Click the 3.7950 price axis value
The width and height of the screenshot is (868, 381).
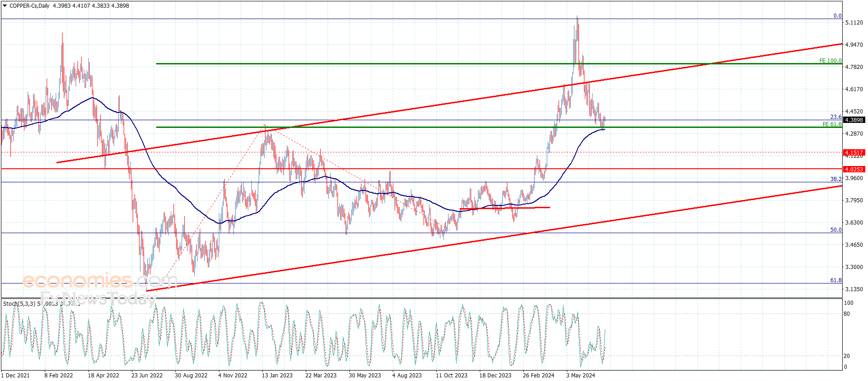[x=854, y=200]
